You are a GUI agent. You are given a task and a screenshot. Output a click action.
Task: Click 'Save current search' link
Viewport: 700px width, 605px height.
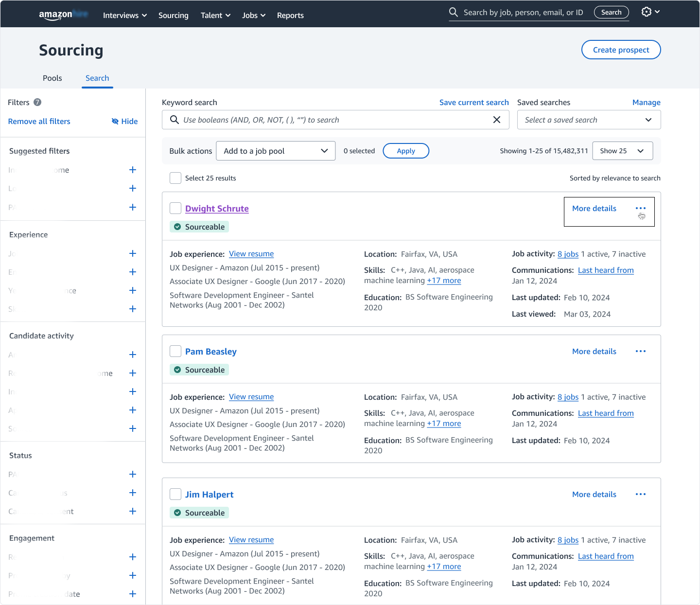pyautogui.click(x=474, y=102)
